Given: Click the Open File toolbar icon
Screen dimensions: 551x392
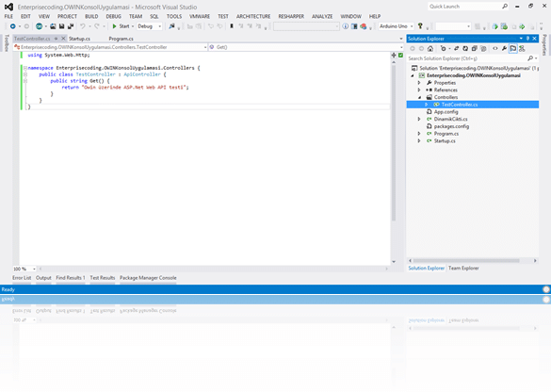Looking at the screenshot, I should coord(53,26).
